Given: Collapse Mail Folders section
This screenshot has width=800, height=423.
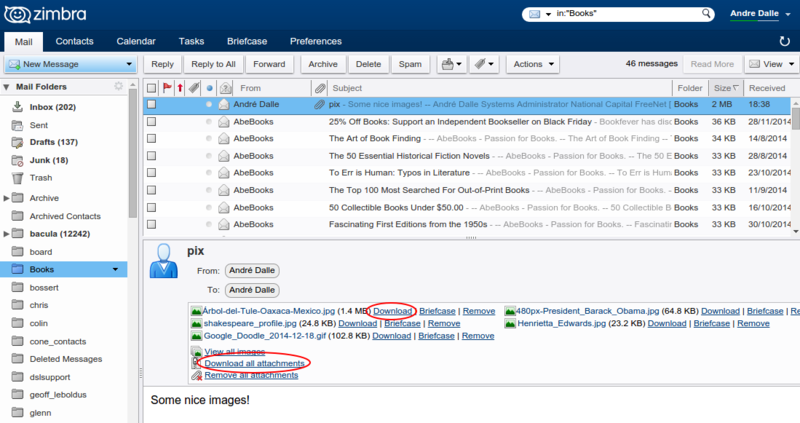Looking at the screenshot, I should (x=6, y=87).
